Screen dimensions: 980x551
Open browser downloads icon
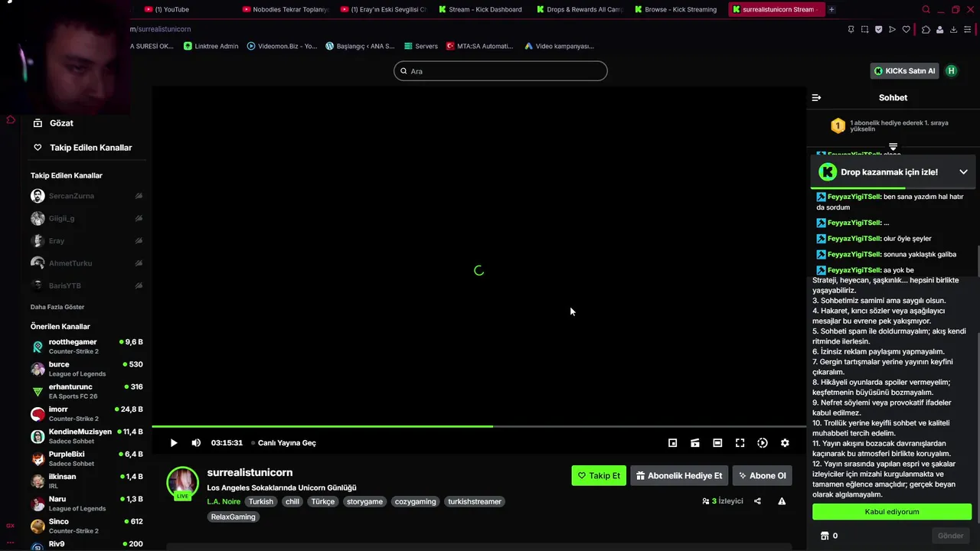tap(953, 29)
